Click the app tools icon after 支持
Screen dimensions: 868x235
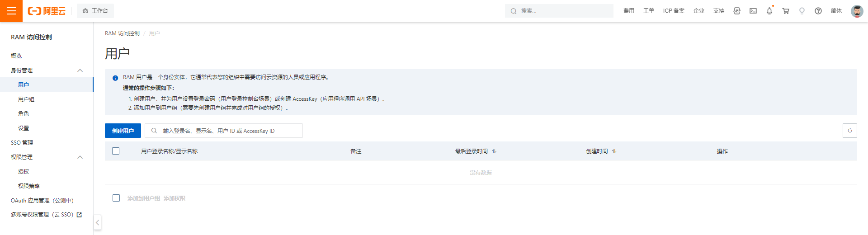(737, 11)
